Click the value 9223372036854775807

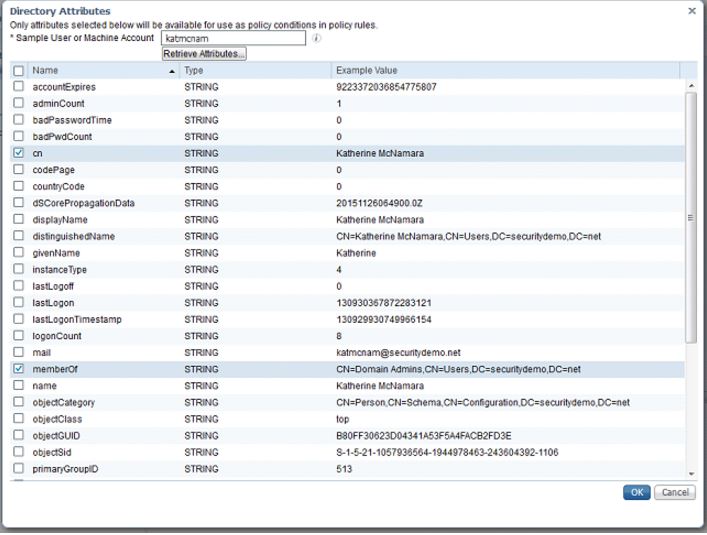tap(386, 87)
